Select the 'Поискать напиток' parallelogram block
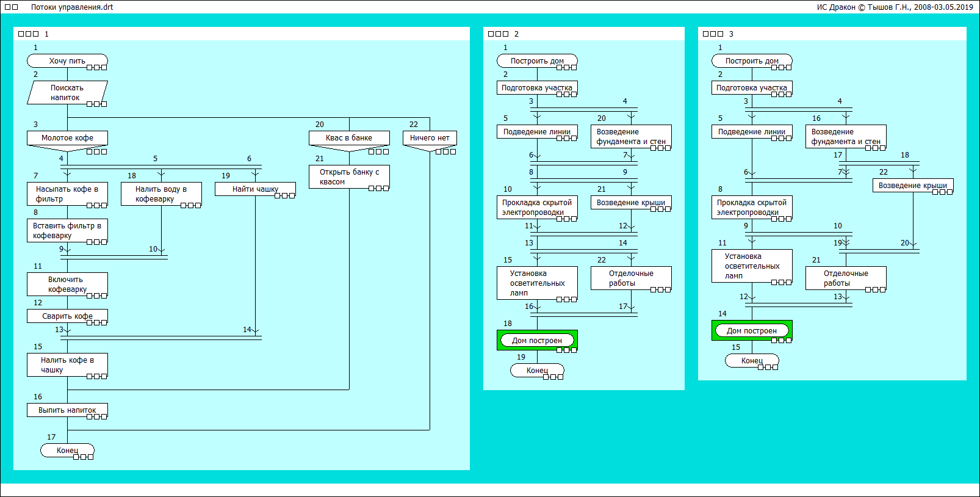This screenshot has height=497, width=980. click(x=67, y=93)
